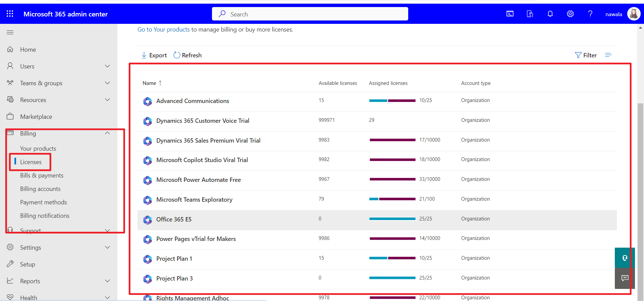Click Assigned licenses column header
This screenshot has width=644, height=301.
click(388, 83)
